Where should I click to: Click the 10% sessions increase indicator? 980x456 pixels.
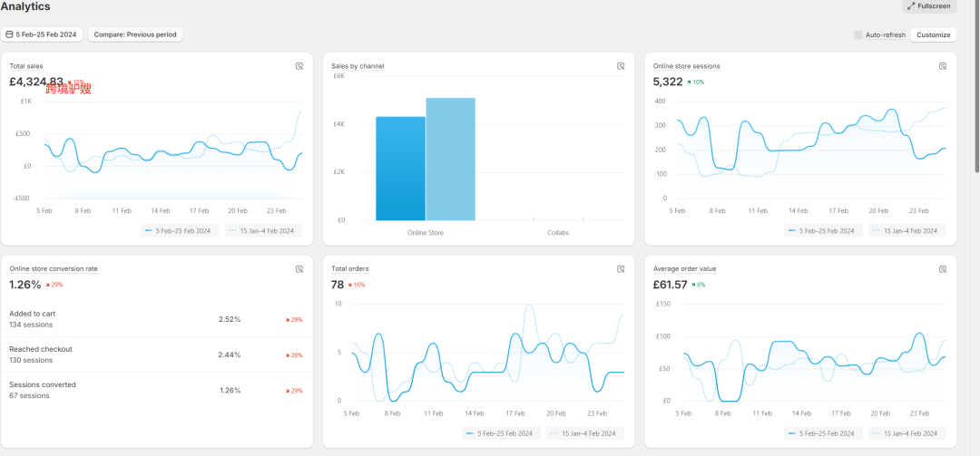[x=695, y=82]
